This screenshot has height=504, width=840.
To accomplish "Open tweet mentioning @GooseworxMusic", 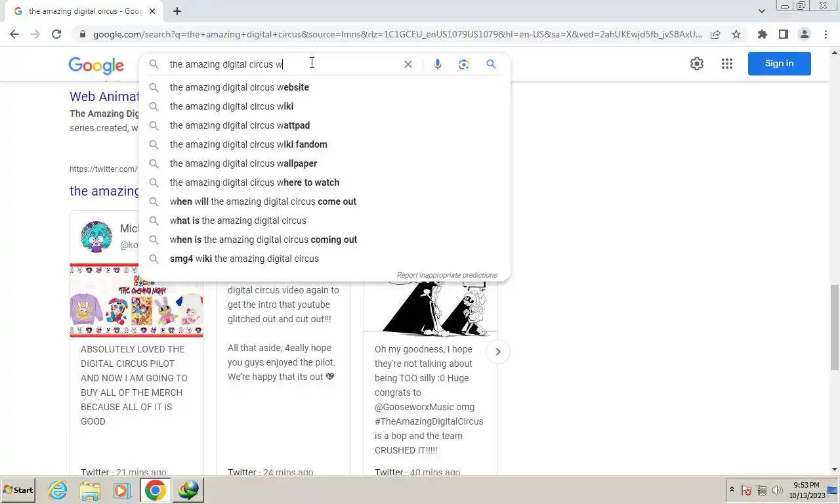I will (x=429, y=400).
